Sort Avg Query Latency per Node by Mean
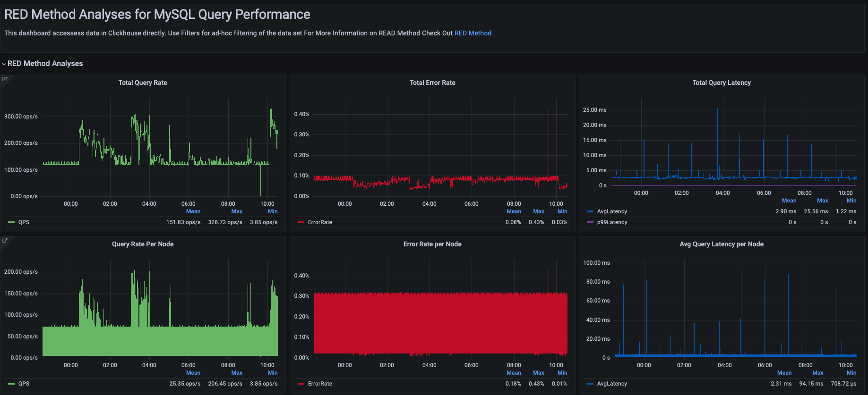Viewport: 868px width, 395px height. tap(784, 373)
